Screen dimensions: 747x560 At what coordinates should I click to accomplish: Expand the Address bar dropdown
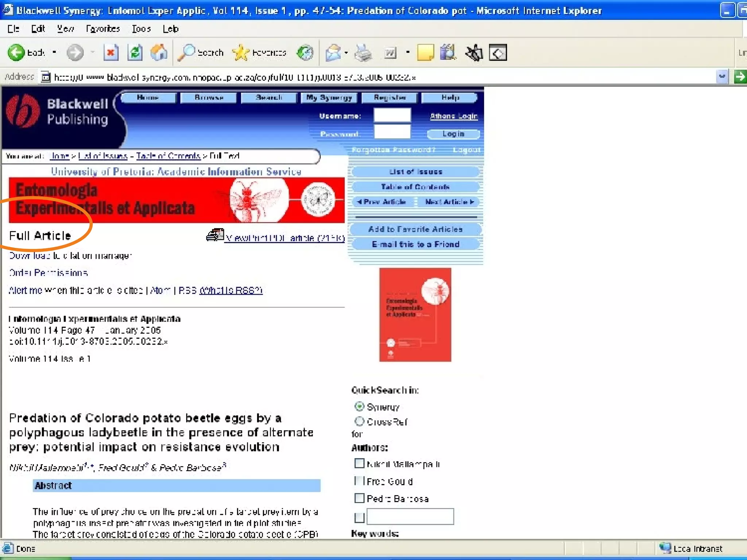721,77
